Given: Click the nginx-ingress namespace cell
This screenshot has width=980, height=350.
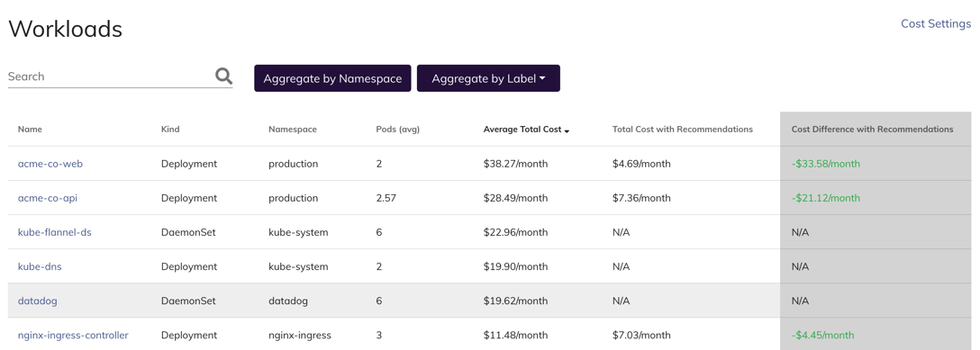Looking at the screenshot, I should pyautogui.click(x=300, y=335).
